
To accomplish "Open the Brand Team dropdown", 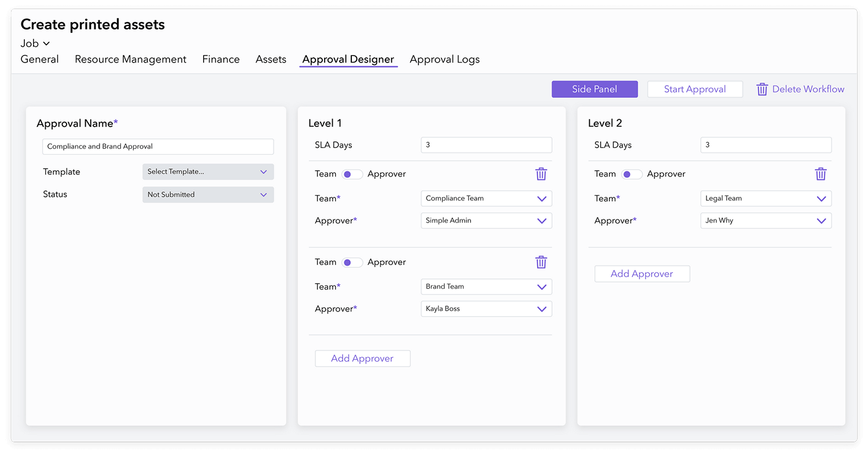I will point(487,287).
